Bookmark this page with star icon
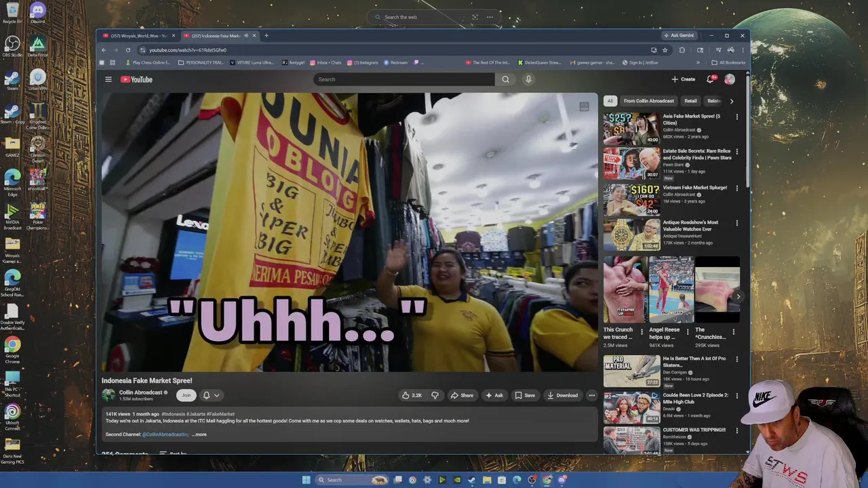 (665, 50)
